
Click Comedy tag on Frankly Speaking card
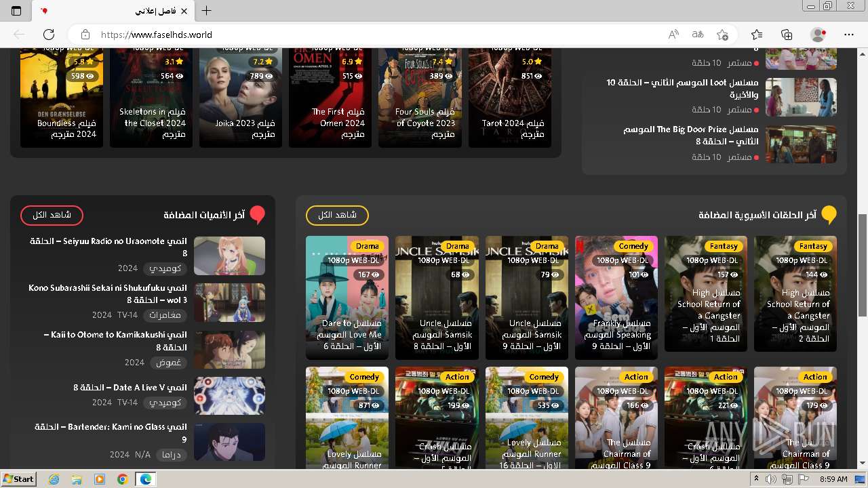click(x=633, y=246)
